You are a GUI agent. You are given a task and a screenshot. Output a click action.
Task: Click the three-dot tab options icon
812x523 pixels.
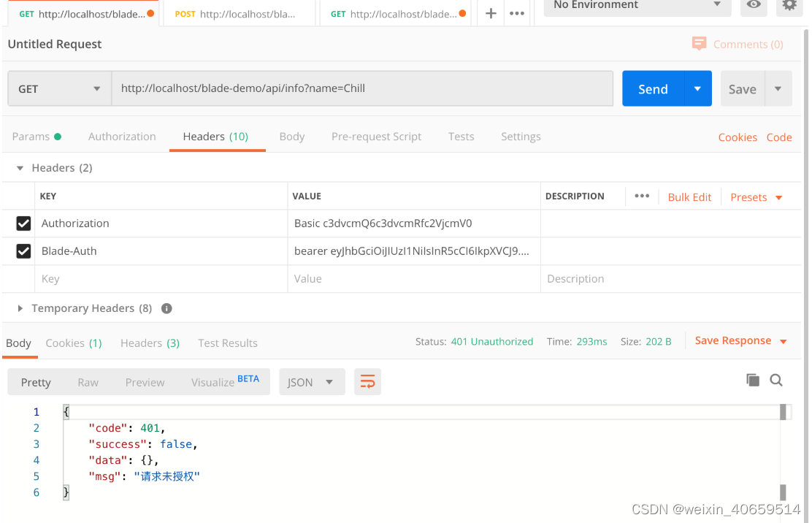(x=517, y=12)
